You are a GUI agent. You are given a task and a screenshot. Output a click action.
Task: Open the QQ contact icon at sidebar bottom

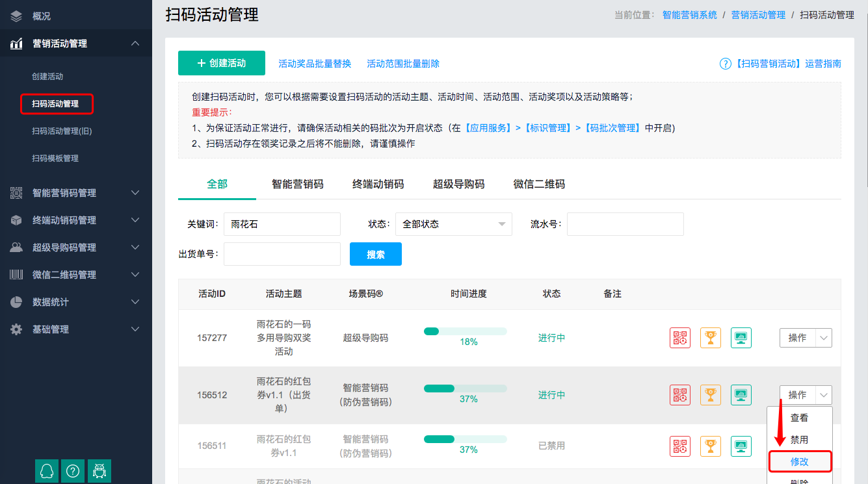click(x=46, y=471)
